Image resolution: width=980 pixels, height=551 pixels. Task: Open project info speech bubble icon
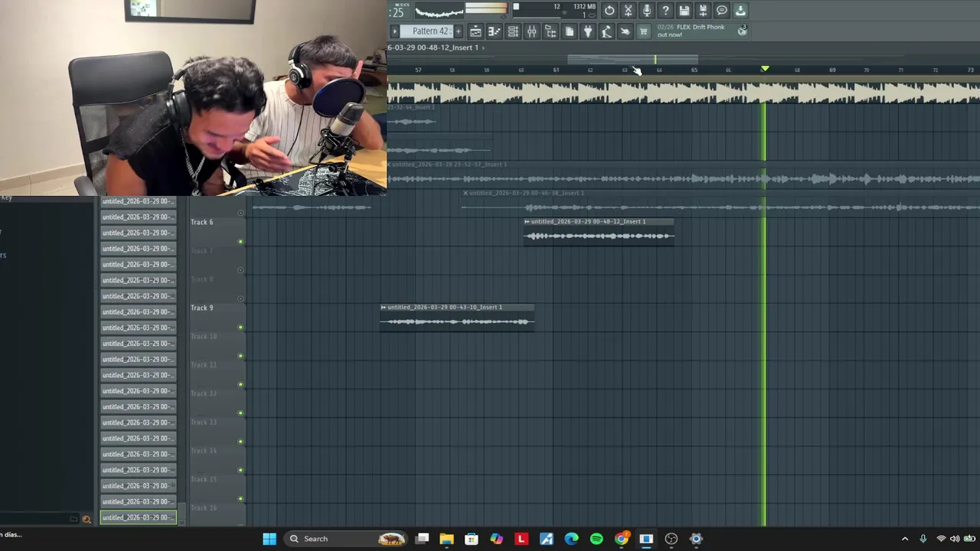[x=721, y=11]
